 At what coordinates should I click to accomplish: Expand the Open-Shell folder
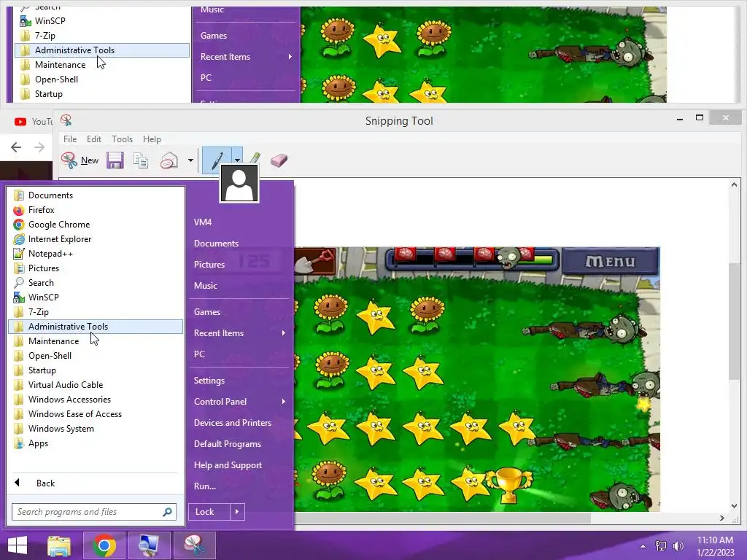click(96, 356)
